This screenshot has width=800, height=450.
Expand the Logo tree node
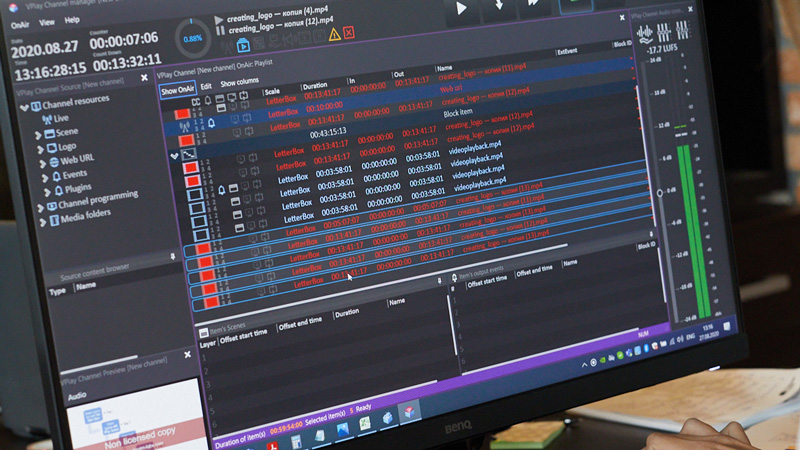40,149
